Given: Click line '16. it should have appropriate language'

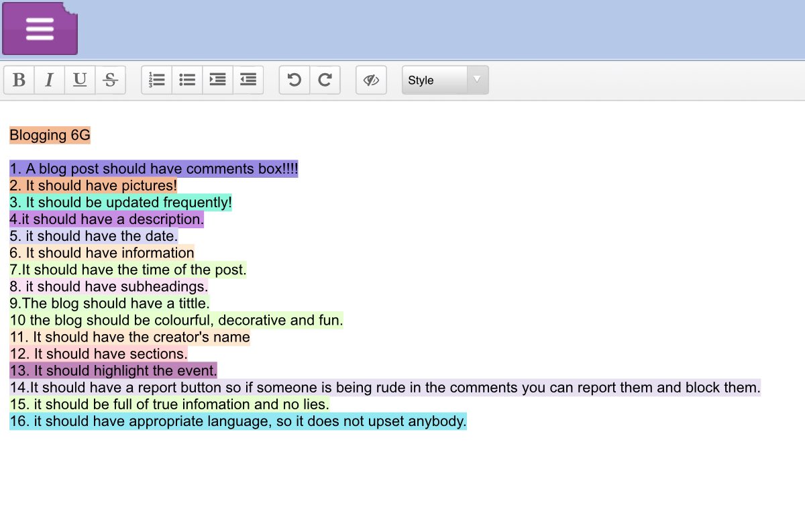Looking at the screenshot, I should (238, 421).
